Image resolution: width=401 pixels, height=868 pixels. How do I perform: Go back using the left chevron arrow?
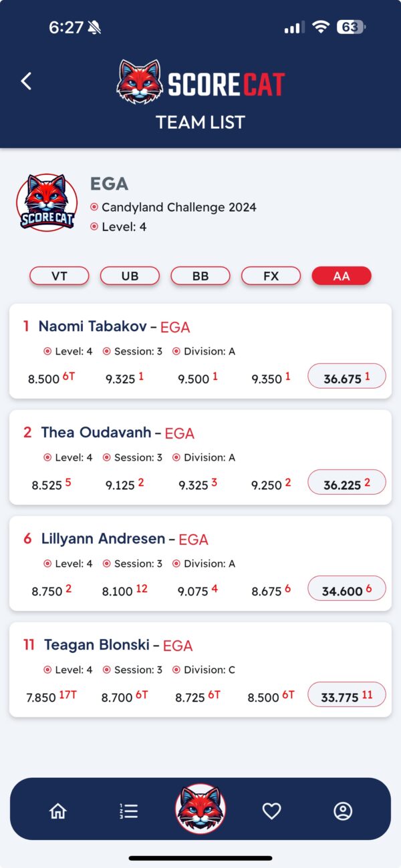(x=26, y=81)
